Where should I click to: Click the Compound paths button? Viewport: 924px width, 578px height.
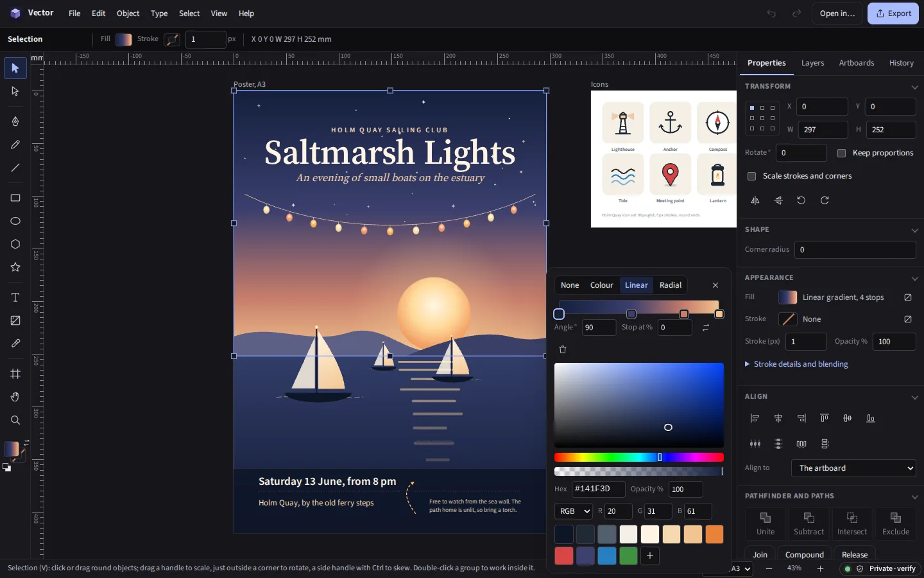coord(805,555)
